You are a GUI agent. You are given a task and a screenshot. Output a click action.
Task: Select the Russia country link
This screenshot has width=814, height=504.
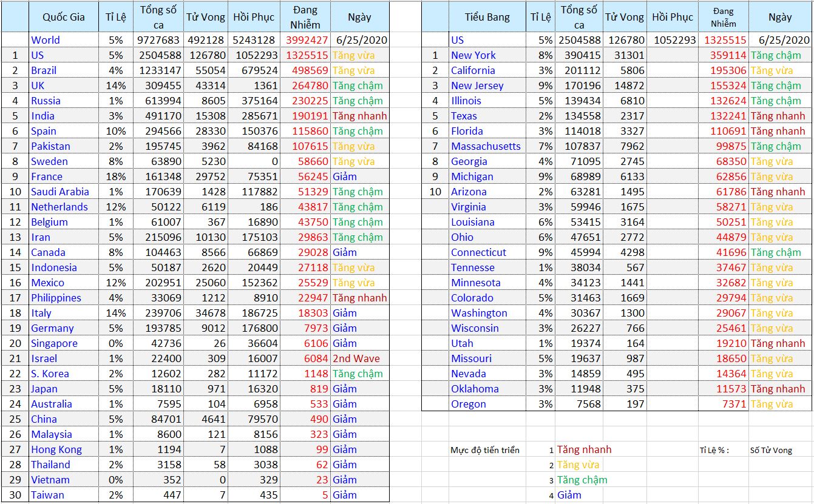(x=46, y=101)
